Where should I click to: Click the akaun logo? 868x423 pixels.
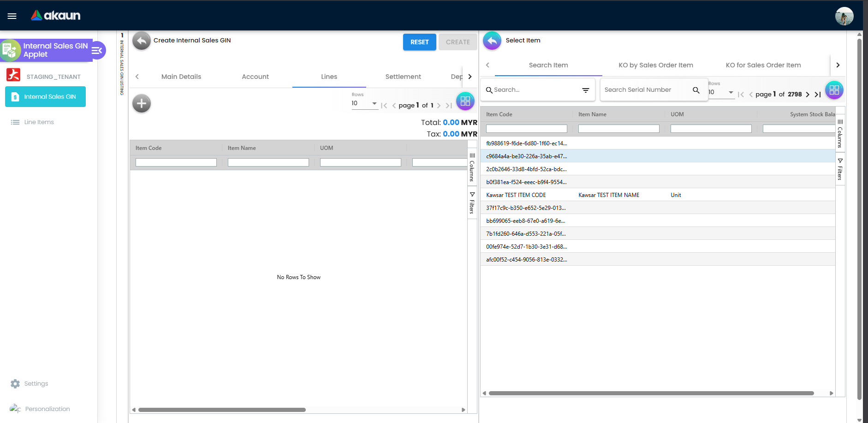point(56,16)
